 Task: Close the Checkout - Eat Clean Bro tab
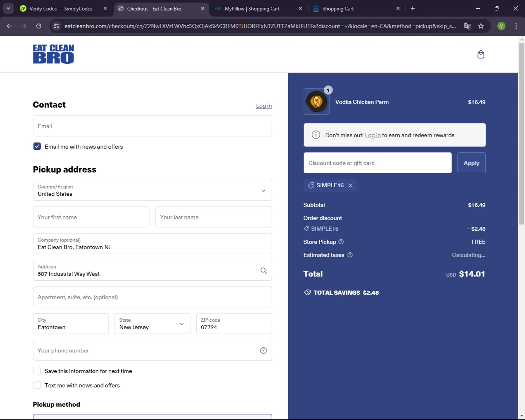(x=203, y=8)
